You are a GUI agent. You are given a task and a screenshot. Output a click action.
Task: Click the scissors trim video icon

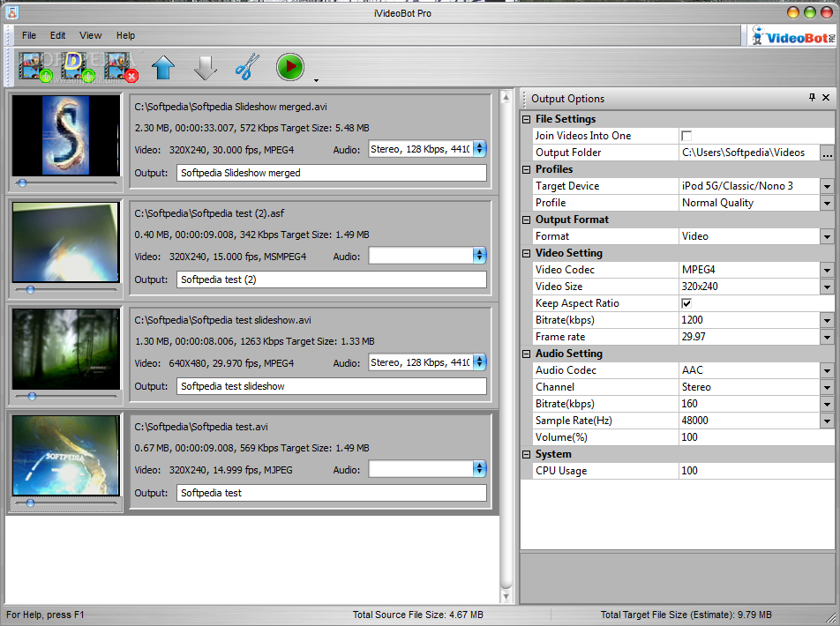(x=247, y=67)
